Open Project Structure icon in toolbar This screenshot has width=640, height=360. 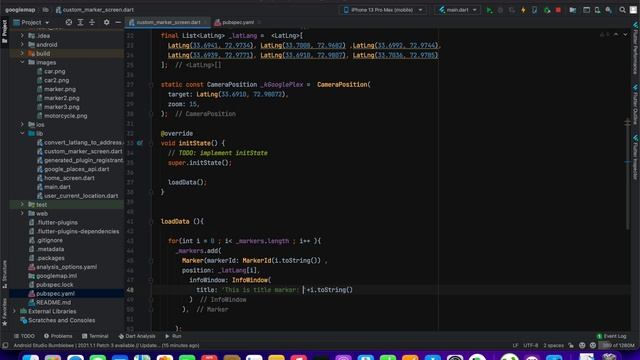[573, 10]
